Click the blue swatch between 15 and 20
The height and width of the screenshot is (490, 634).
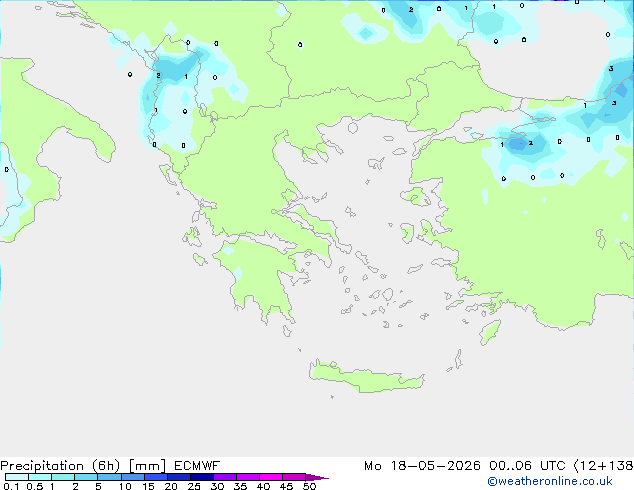tap(156, 477)
